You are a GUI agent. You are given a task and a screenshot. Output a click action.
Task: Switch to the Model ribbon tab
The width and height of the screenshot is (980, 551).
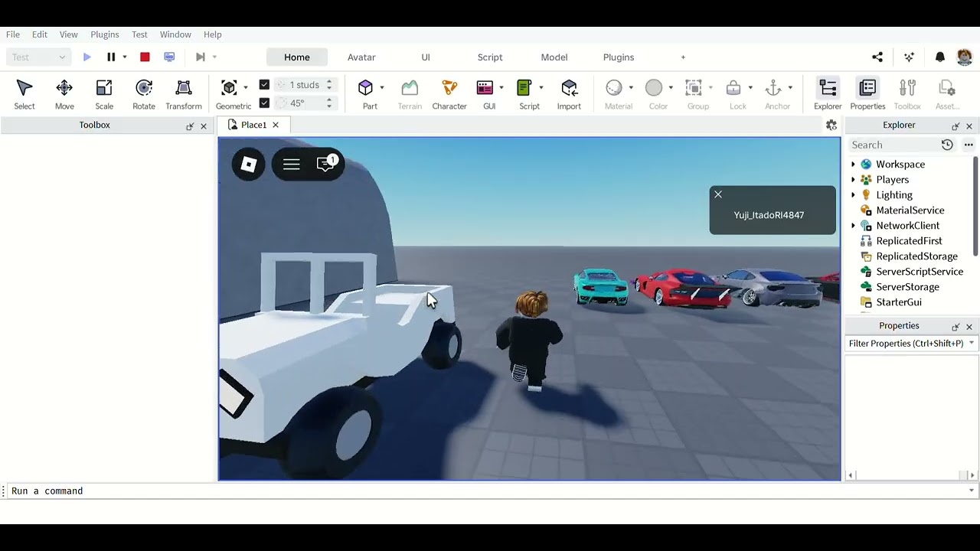(554, 57)
